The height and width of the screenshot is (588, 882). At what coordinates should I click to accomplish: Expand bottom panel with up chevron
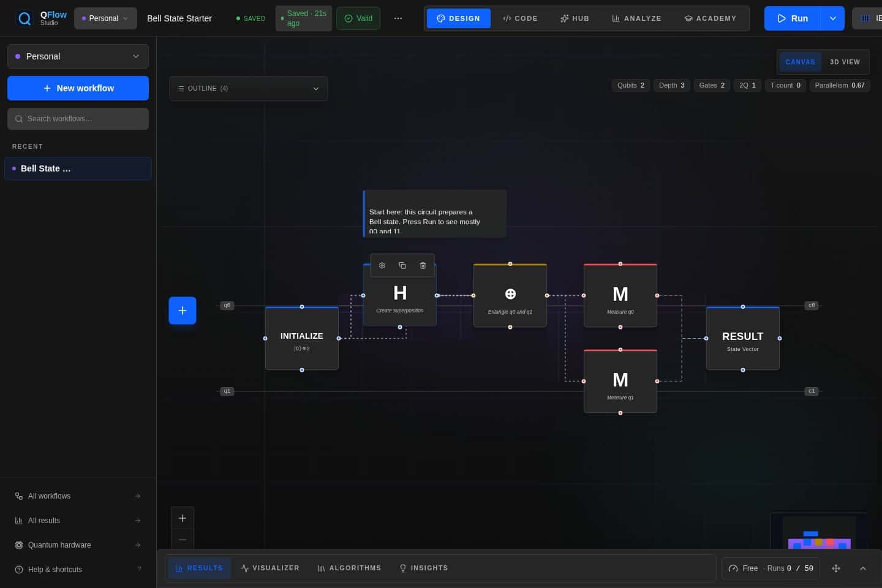863,568
